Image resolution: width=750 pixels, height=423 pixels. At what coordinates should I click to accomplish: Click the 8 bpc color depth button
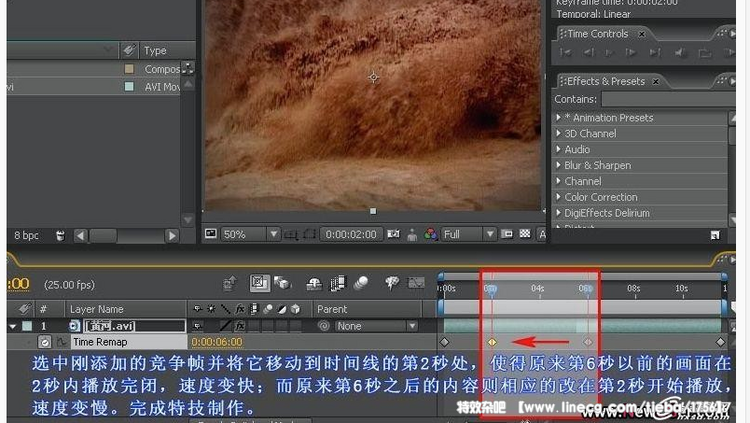click(26, 235)
